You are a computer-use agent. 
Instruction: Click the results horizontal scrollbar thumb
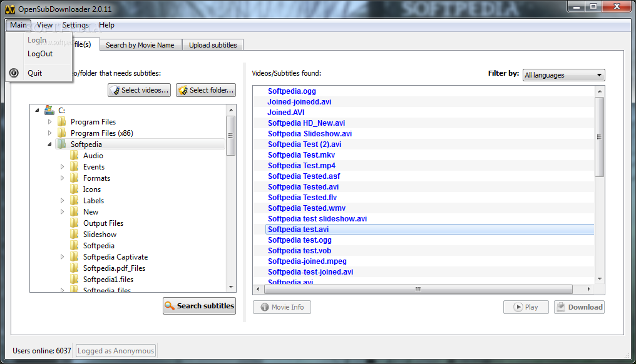pos(418,289)
